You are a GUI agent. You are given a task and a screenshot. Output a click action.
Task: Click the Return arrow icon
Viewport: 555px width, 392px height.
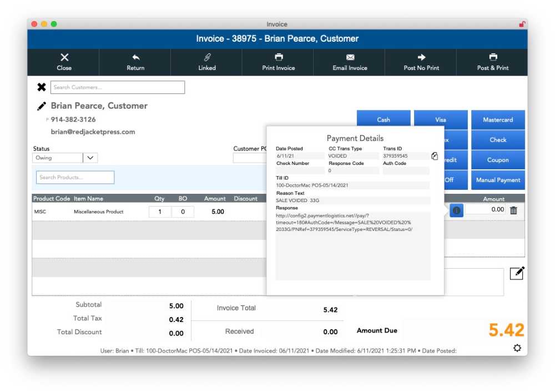pyautogui.click(x=135, y=57)
